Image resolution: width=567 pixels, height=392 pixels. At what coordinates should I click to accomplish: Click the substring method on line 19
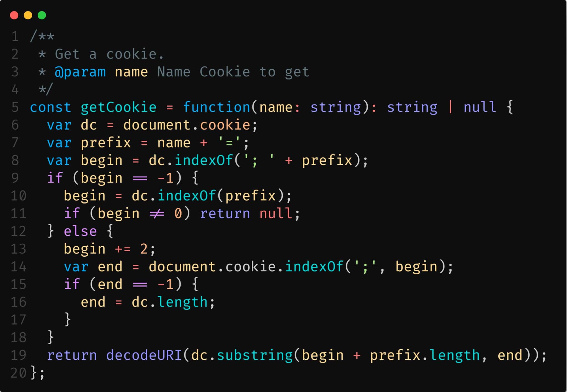click(255, 355)
